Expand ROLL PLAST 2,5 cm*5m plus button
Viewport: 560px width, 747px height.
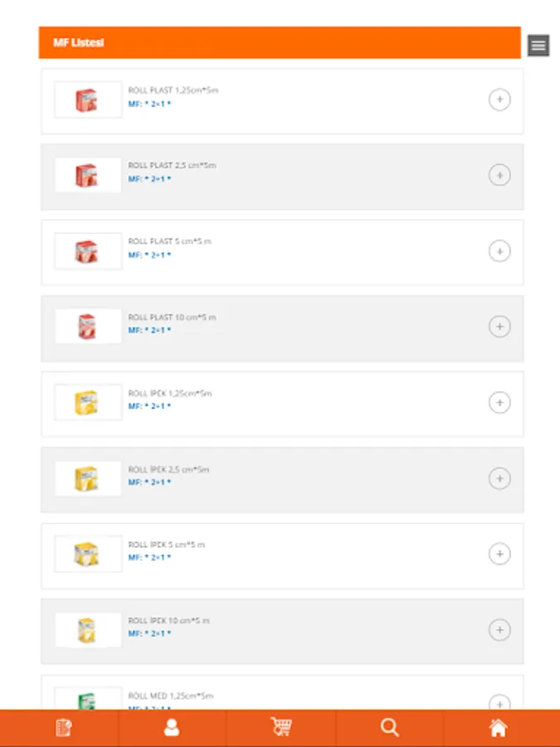(499, 176)
